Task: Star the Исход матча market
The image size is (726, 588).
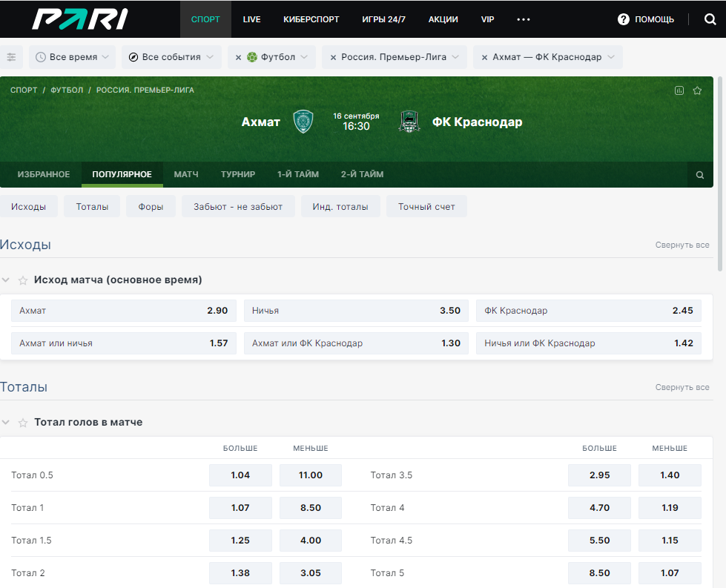Action: pyautogui.click(x=23, y=280)
